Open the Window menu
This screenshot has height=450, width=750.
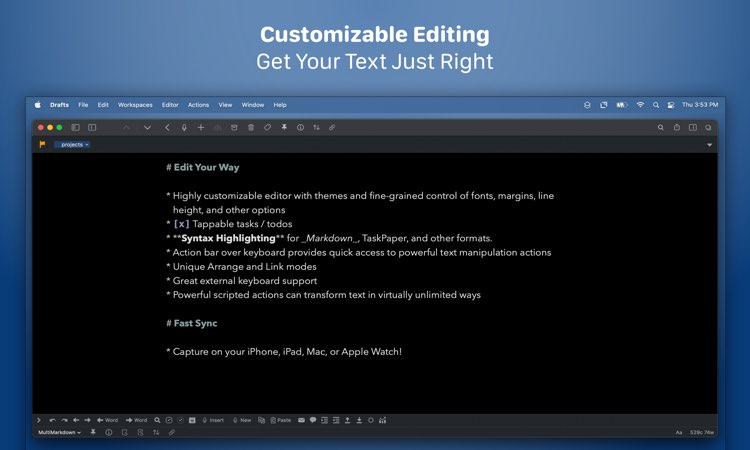coord(253,105)
